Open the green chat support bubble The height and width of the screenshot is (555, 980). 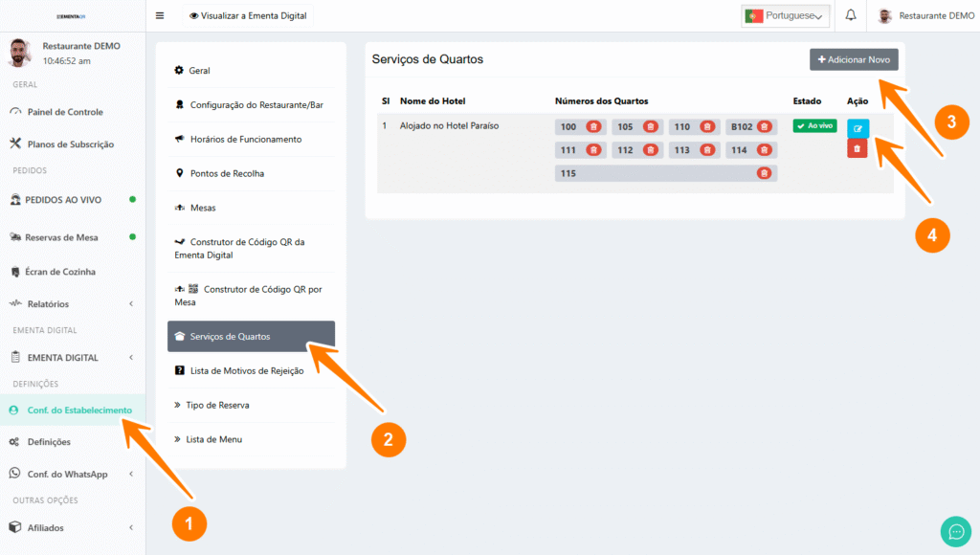954,530
